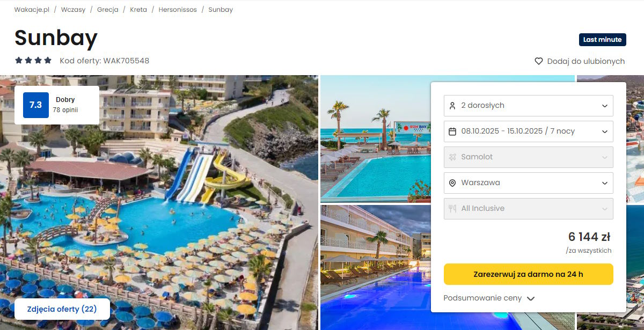Image resolution: width=644 pixels, height=330 pixels.
Task: Go to the Kreta breadcrumb
Action: coord(138,10)
